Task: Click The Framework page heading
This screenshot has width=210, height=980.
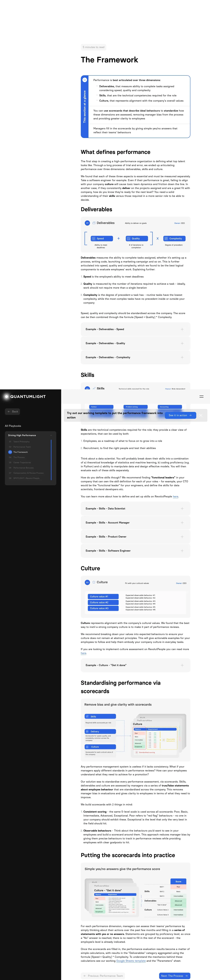Action: pos(109,60)
